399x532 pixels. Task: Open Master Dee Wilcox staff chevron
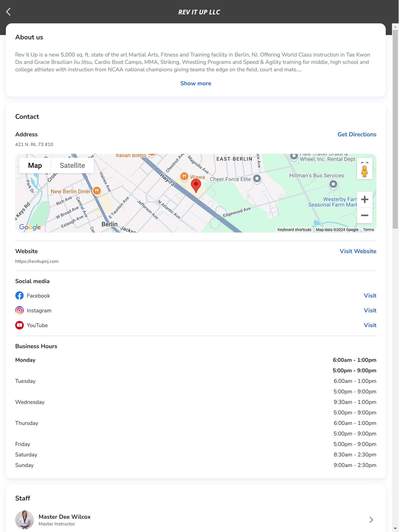371,520
